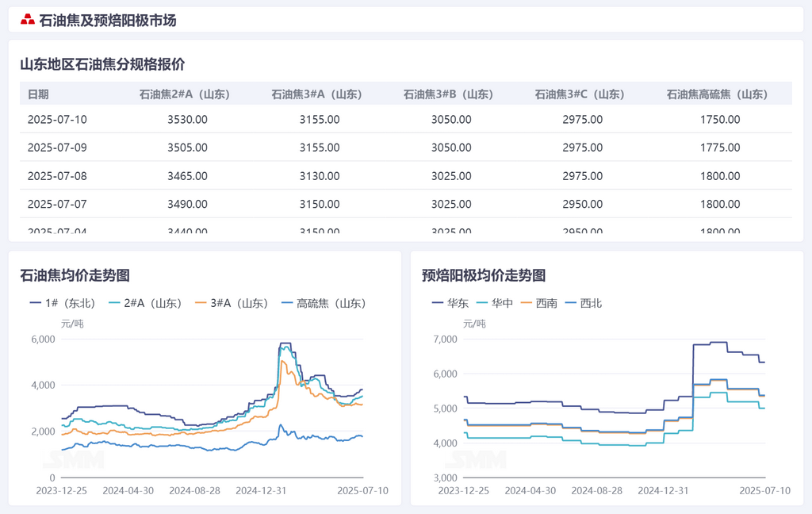Click 2024-12-31 axis label in anode chart
The height and width of the screenshot is (514, 812).
click(x=664, y=491)
